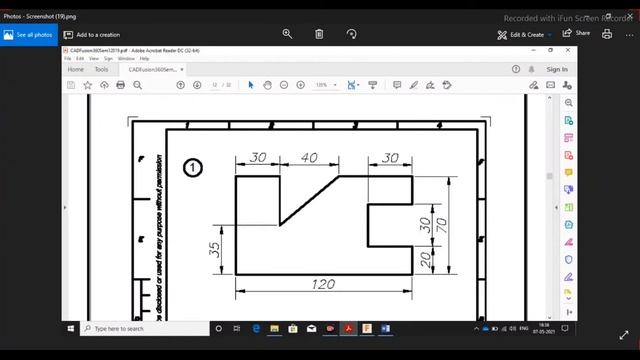Select the CADFusion360Sem document tab

click(152, 70)
